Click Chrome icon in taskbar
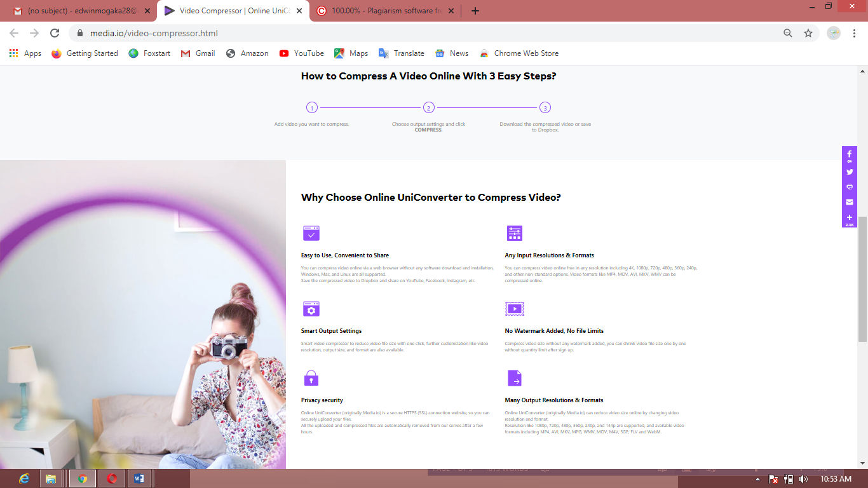The image size is (868, 488). tap(83, 478)
